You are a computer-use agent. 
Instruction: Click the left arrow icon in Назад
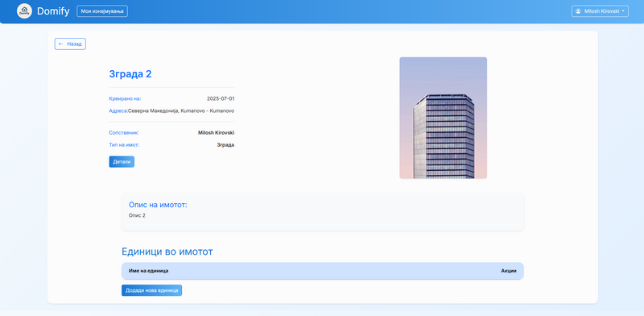[x=61, y=44]
